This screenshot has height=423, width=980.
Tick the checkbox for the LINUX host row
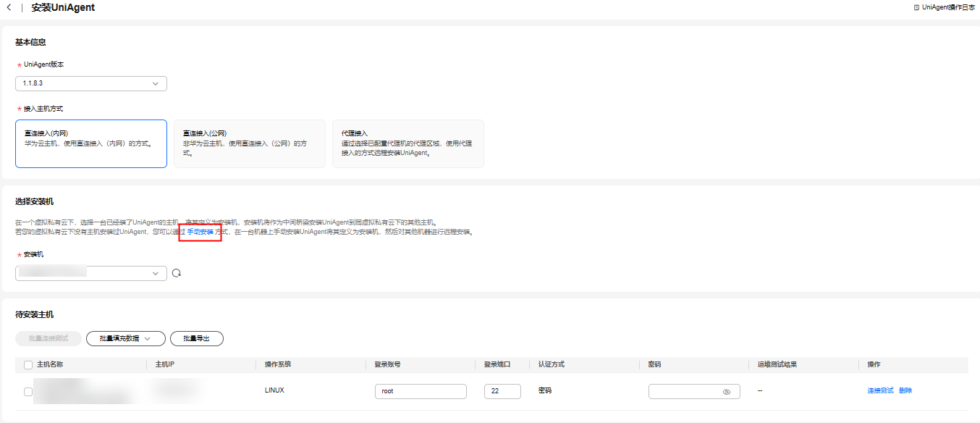(28, 391)
